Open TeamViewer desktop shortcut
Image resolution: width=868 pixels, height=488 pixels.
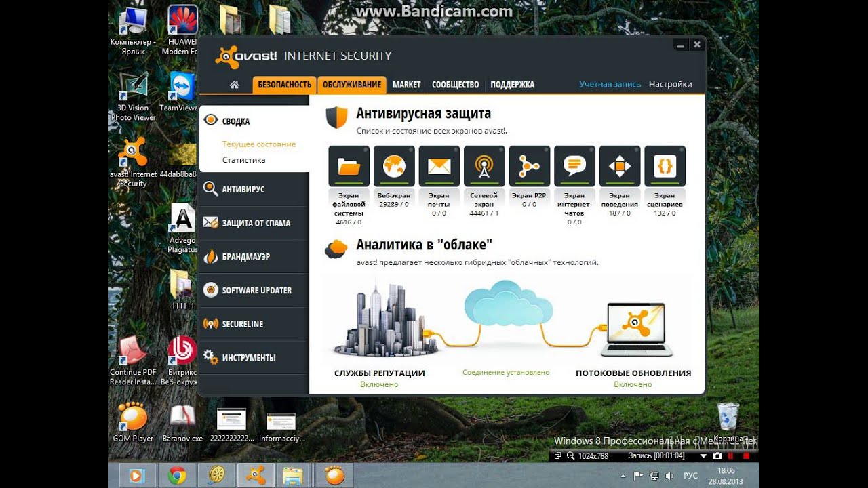click(180, 91)
